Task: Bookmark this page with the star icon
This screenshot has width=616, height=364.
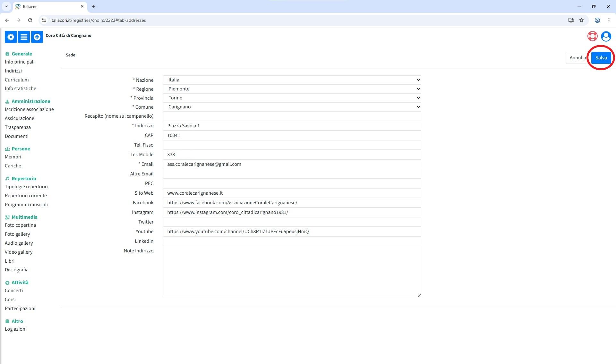Action: point(581,20)
